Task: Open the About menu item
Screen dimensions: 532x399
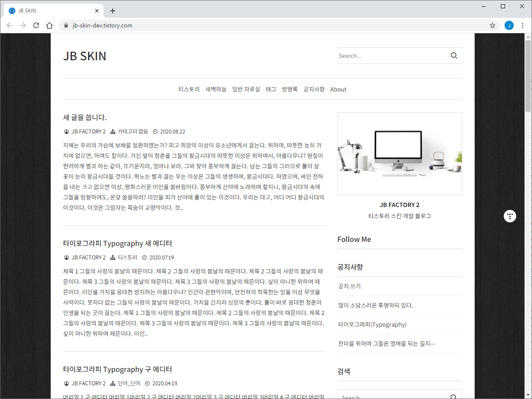Action: [338, 89]
